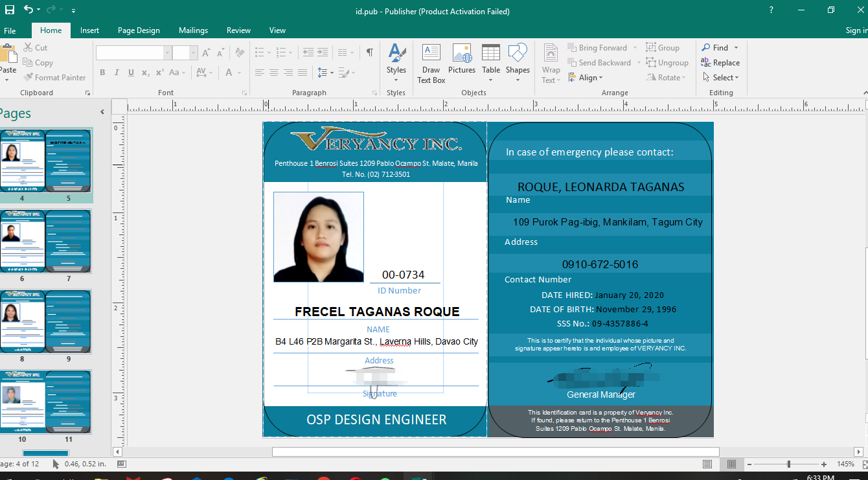Switch to the View tab
This screenshot has height=480, width=868.
(277, 30)
